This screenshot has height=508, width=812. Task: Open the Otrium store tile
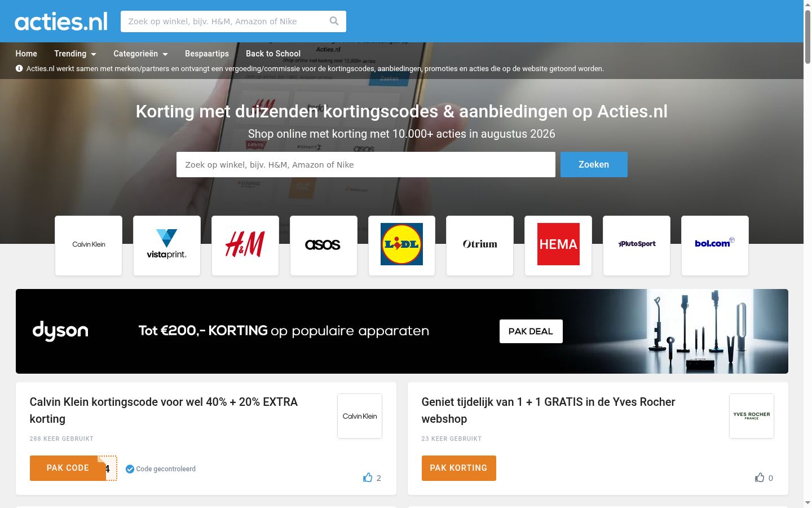coord(480,246)
